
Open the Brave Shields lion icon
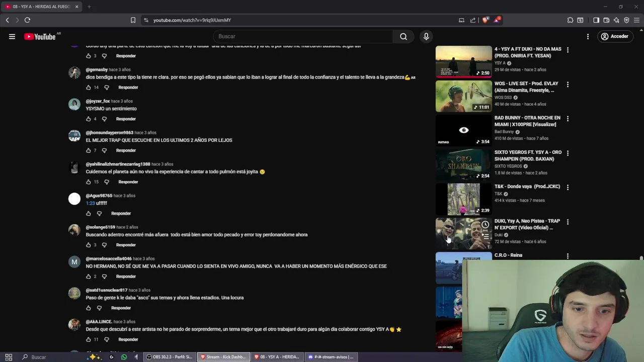pyautogui.click(x=485, y=20)
